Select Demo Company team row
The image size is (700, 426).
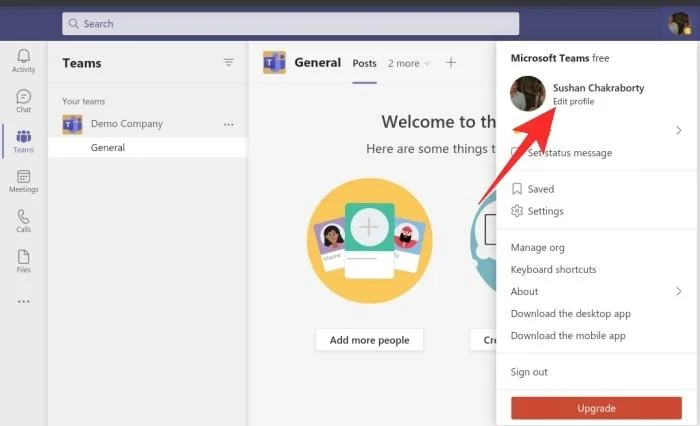[148, 124]
